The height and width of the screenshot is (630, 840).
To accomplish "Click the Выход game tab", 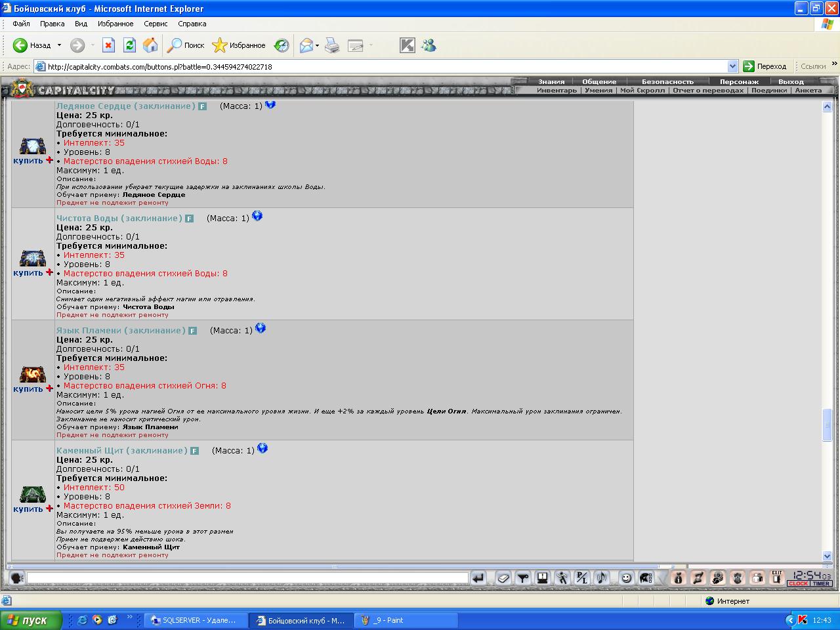I will click(791, 81).
